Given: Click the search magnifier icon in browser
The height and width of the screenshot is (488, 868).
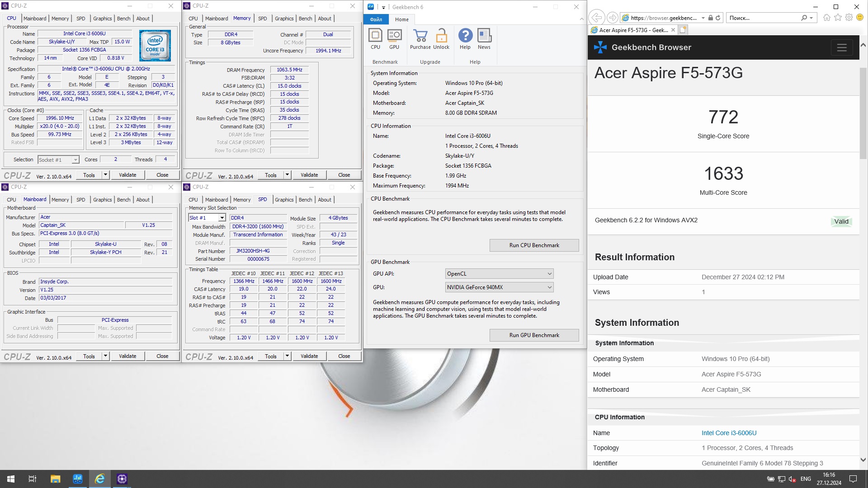Looking at the screenshot, I should (x=804, y=18).
